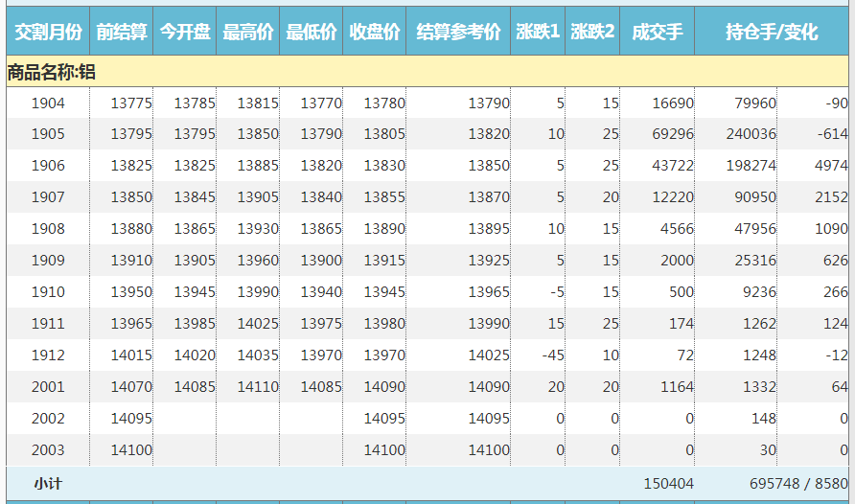Click the 商品名称:铝 group row

[x=52, y=72]
